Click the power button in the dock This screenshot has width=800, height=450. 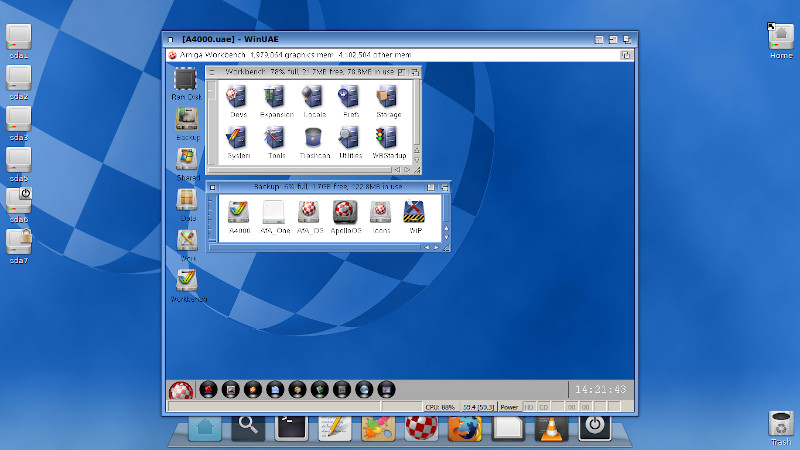(x=595, y=426)
